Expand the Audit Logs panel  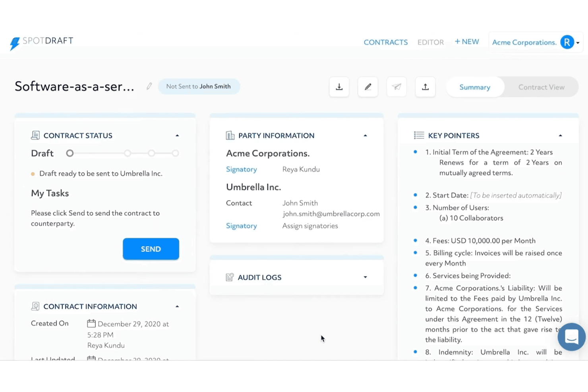tap(365, 277)
